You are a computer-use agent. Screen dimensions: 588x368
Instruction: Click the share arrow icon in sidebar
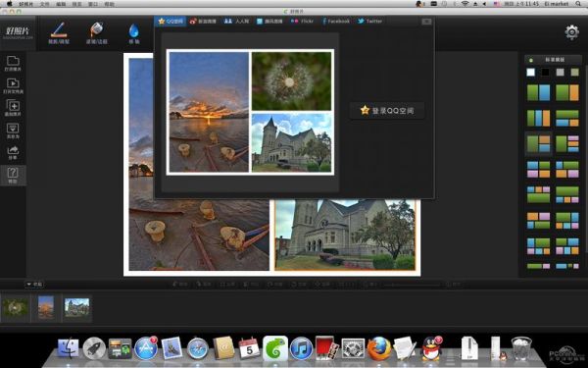(x=13, y=153)
